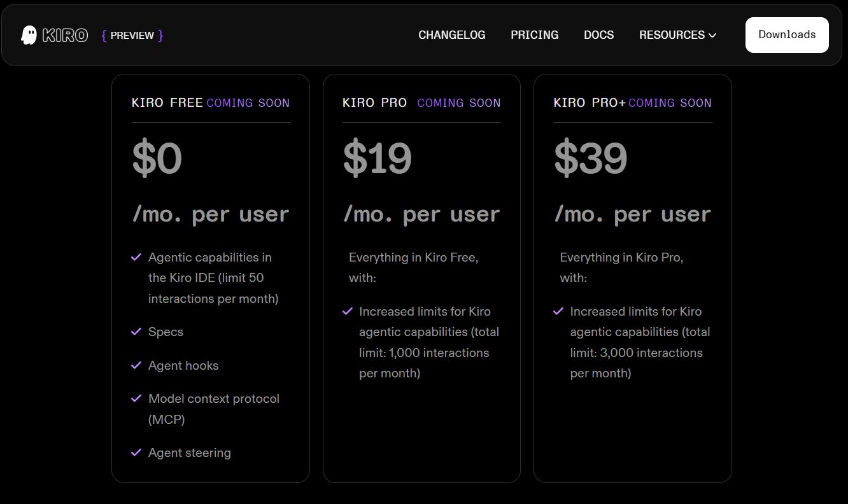Navigate to the DOCS section
The height and width of the screenshot is (504, 848).
coord(598,35)
